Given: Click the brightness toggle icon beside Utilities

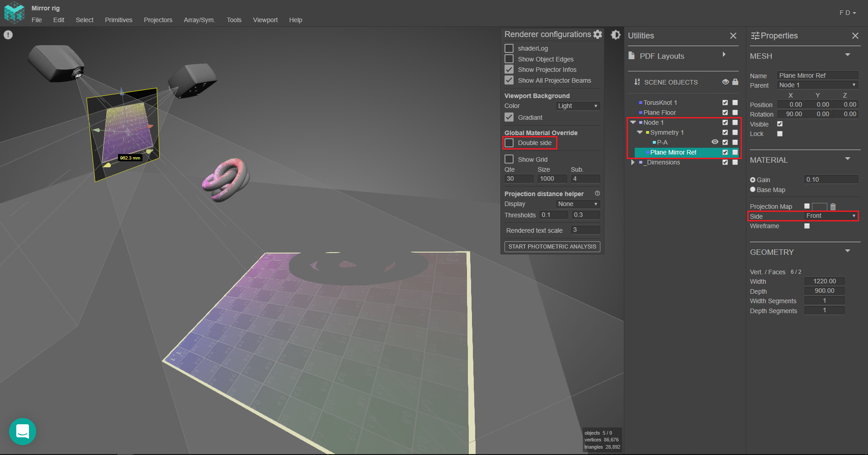Looking at the screenshot, I should (615, 35).
